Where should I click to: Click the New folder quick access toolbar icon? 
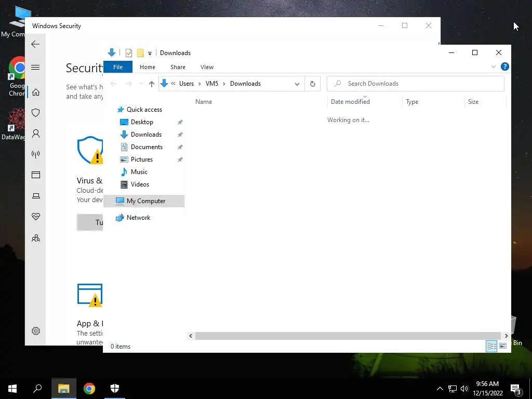(x=140, y=53)
